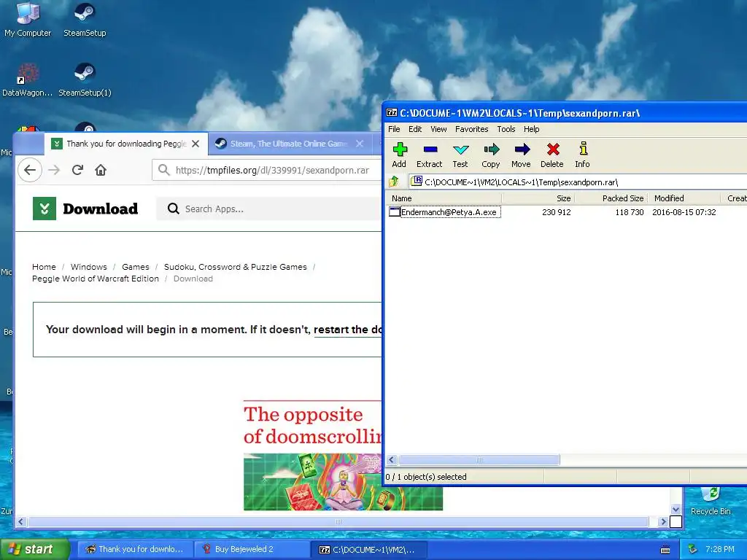Open the SteamSetup(1) desktop icon
The height and width of the screenshot is (560, 747).
85,79
